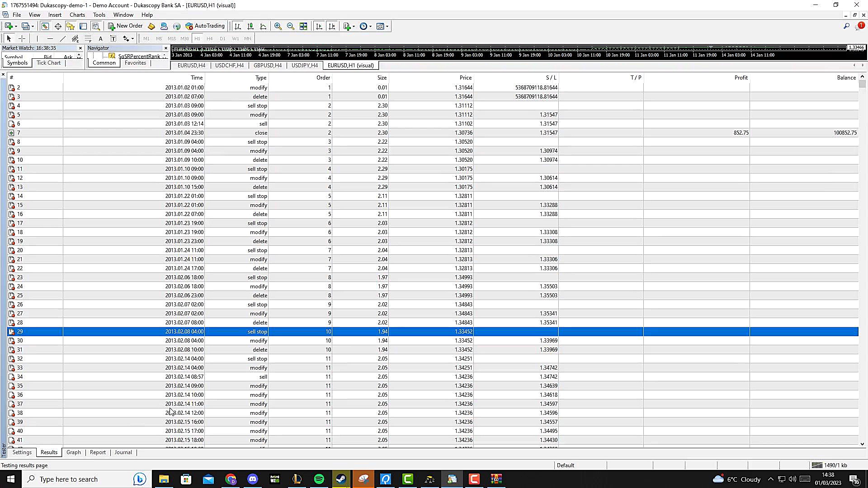
Task: Expand the Arrows objects dropdown
Action: tap(132, 38)
